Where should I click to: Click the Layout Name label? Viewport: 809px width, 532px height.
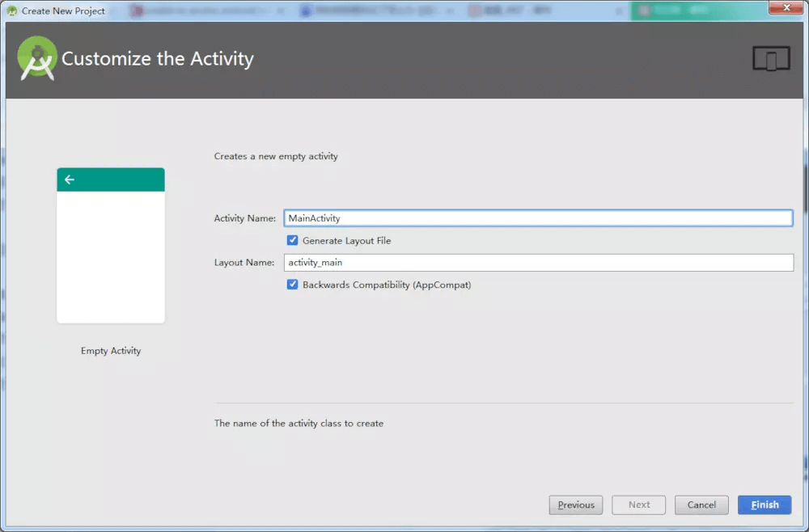click(x=244, y=263)
